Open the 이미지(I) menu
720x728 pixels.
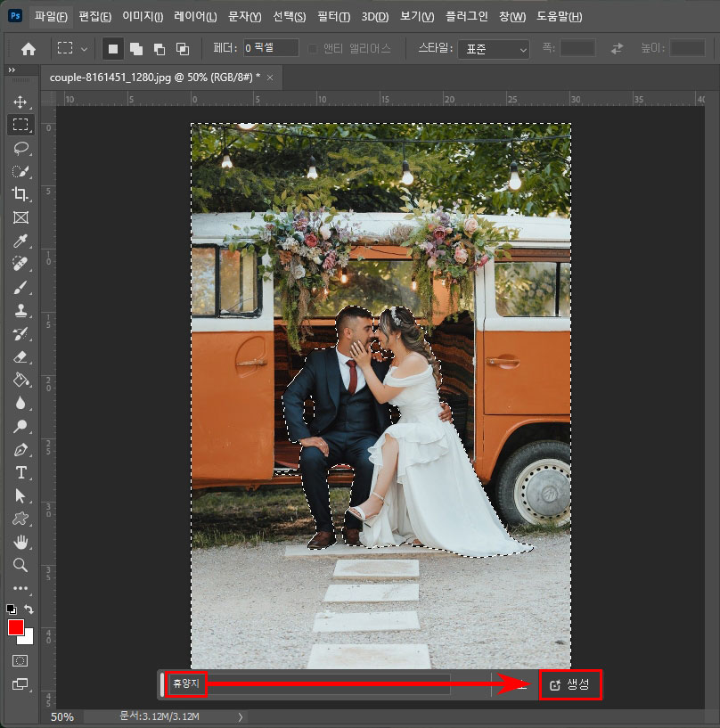coord(143,17)
